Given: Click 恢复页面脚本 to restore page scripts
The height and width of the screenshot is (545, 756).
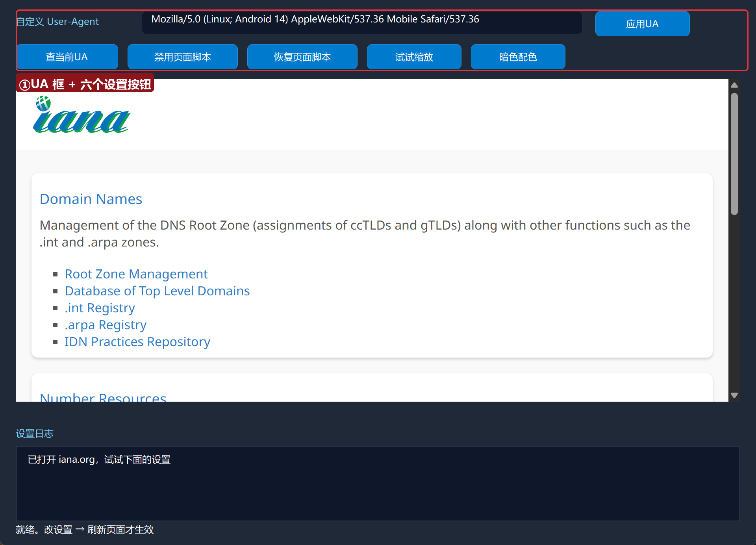Looking at the screenshot, I should [x=302, y=57].
